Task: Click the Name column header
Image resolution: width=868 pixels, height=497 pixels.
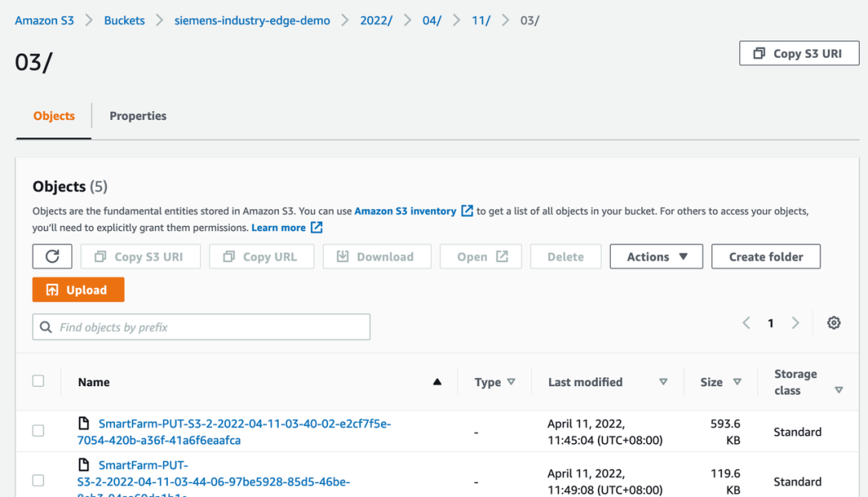Action: point(93,382)
